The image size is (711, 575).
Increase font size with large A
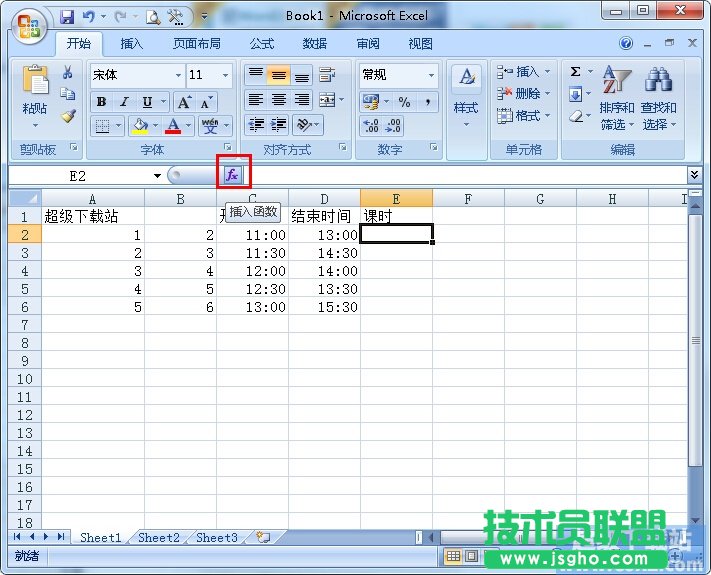pos(184,102)
